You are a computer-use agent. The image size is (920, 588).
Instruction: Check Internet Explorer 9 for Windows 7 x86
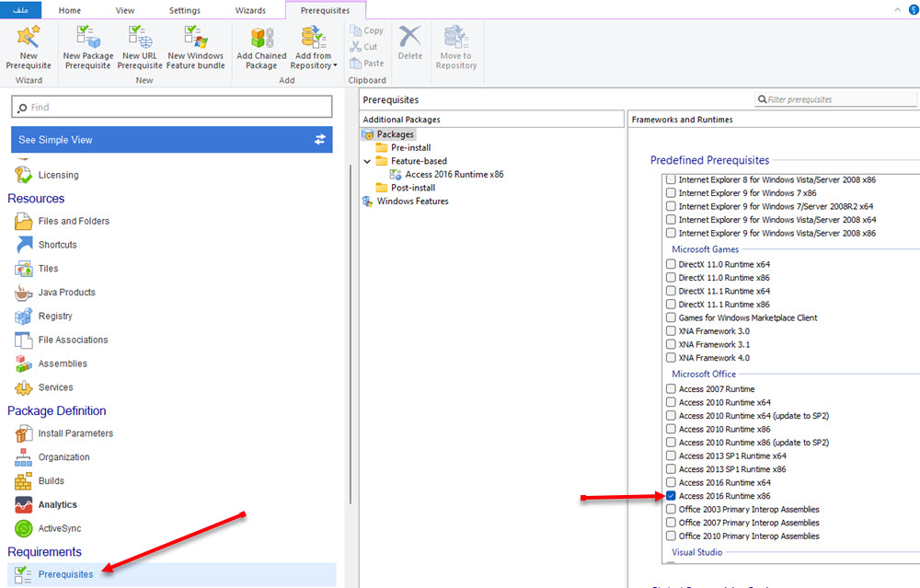671,192
